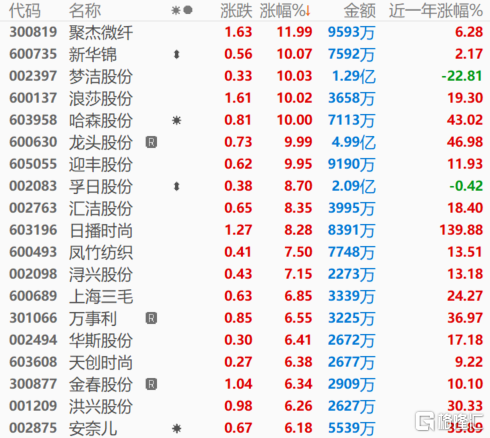Click the up-down marker in 孚日股份 row
490x438 pixels.
coord(177,186)
